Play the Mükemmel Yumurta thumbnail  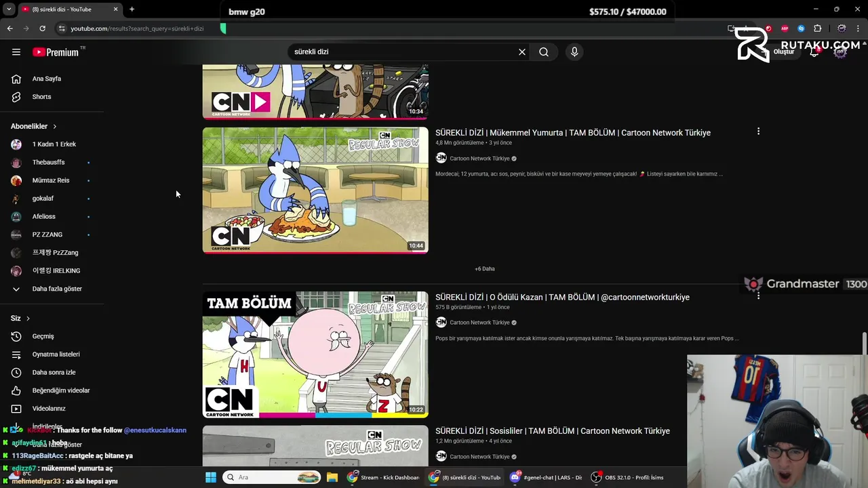pos(315,190)
